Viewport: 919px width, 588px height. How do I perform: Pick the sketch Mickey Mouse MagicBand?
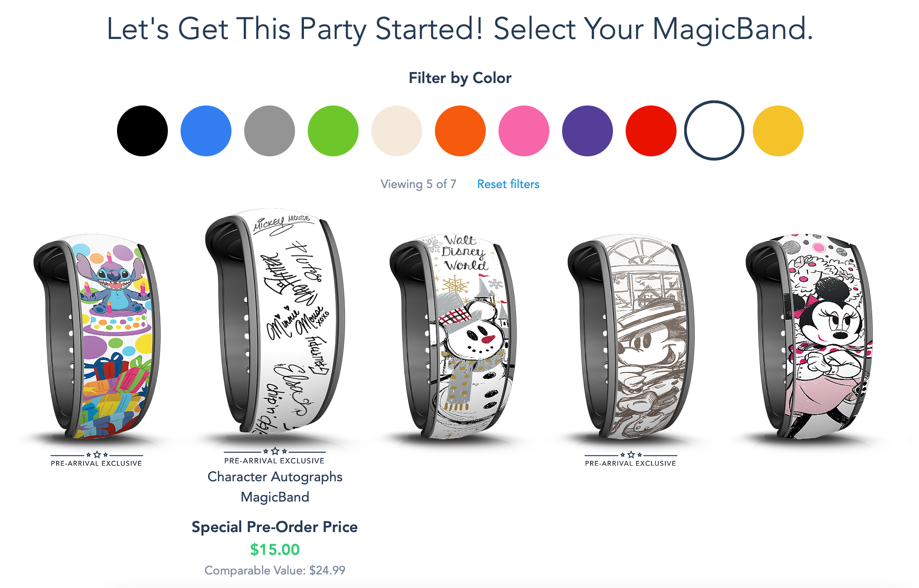[x=631, y=336]
